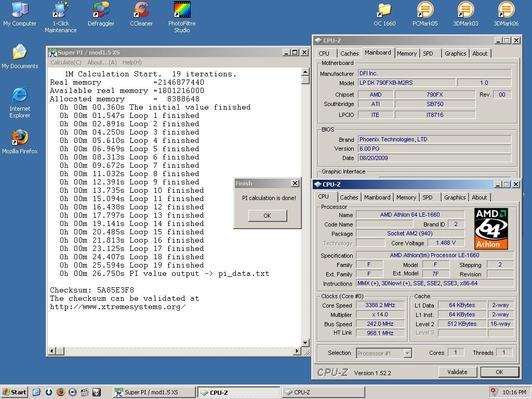The image size is (532, 399).
Task: Click Bus Speed 242.0 MHz value
Action: click(380, 324)
